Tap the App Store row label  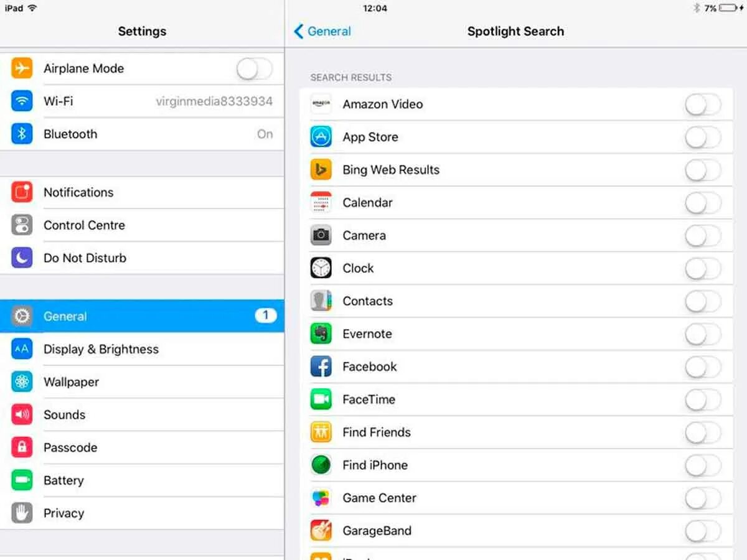370,138
